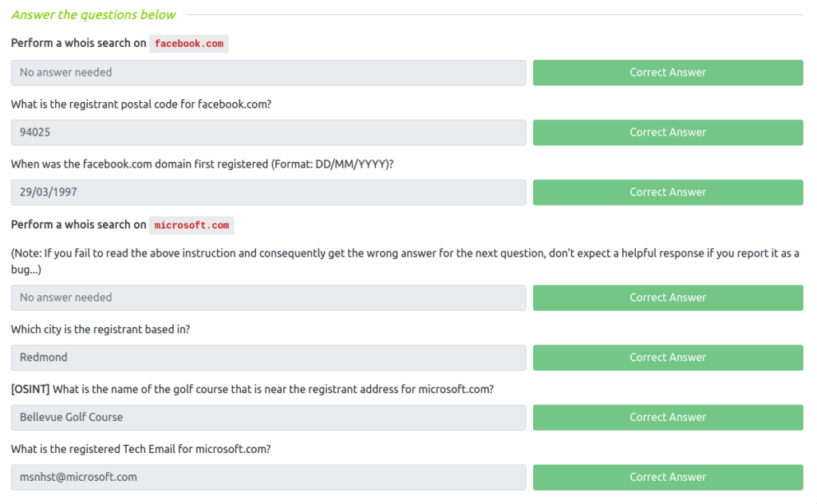This screenshot has width=817, height=504.
Task: Click Correct Answer button beside Redmond
Action: (x=668, y=357)
